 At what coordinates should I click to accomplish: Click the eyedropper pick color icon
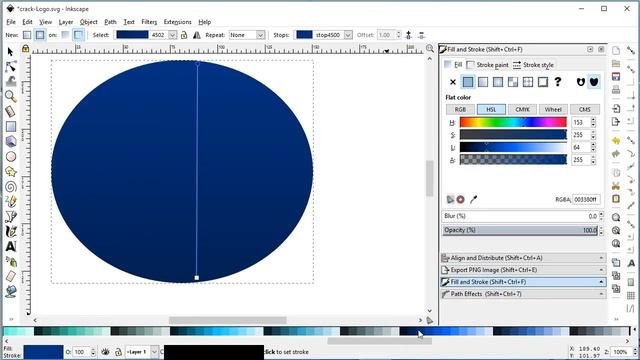(x=473, y=199)
